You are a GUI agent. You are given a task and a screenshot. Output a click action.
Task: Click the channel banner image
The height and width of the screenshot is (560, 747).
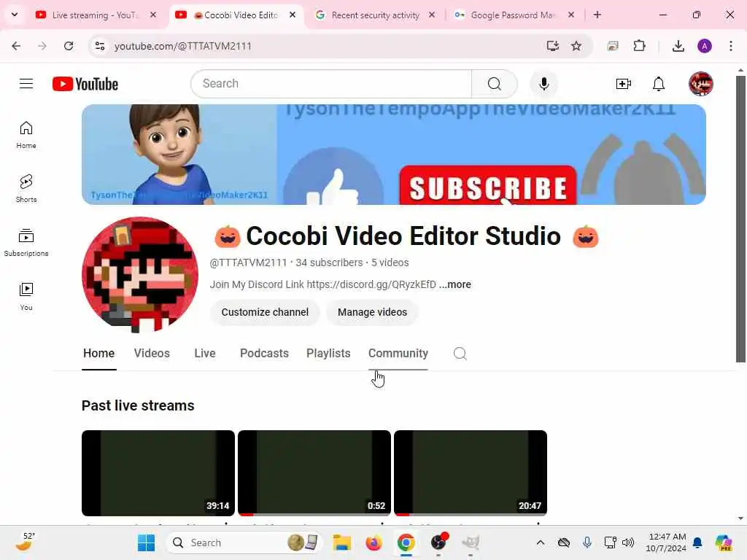pyautogui.click(x=393, y=155)
